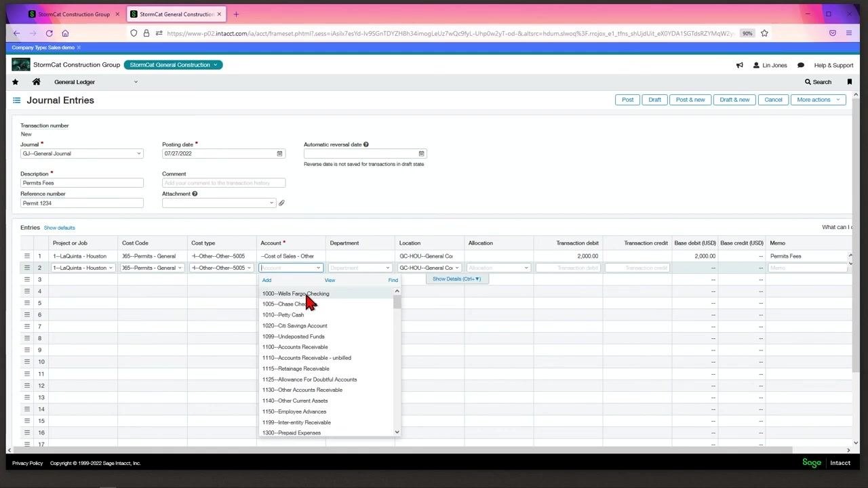Click the help icon next to Automatic reversal date
Screen dimensions: 868x488
click(x=366, y=144)
